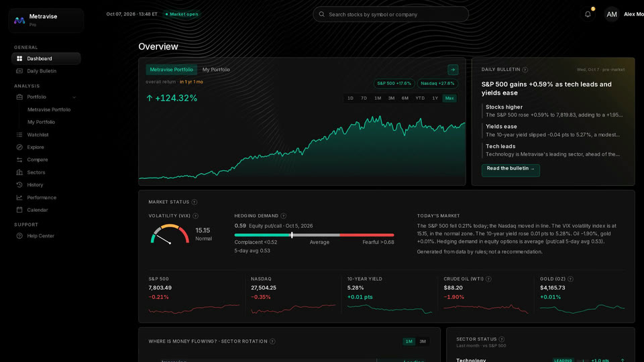Viewport: 644px width, 362px height.
Task: Click Daily Bulletin info icon
Action: pos(525,70)
